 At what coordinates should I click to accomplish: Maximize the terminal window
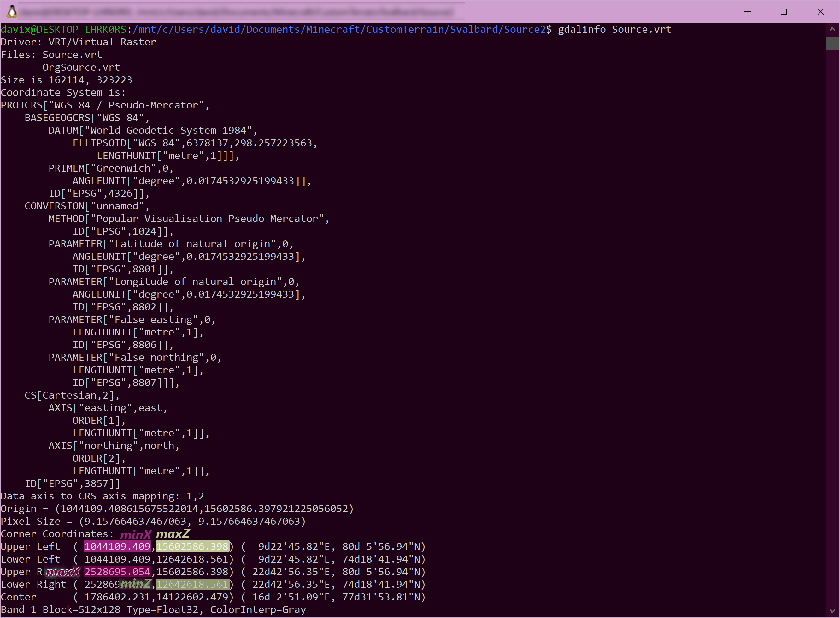784,12
